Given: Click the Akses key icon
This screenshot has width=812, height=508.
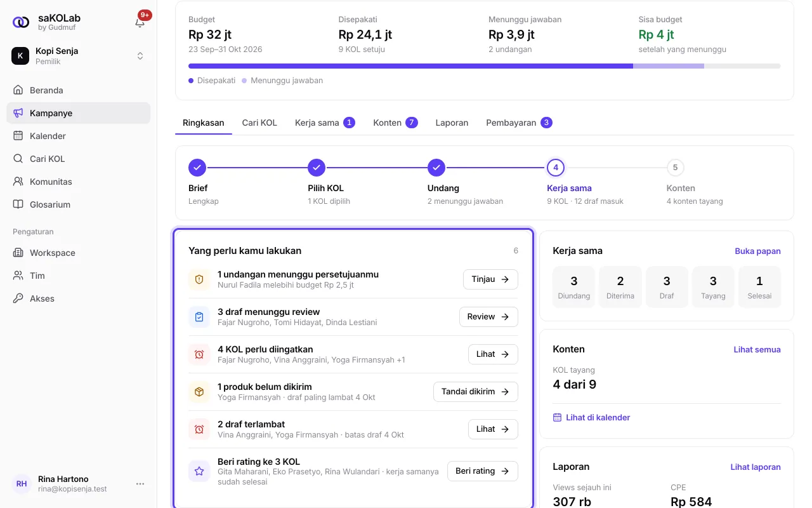Looking at the screenshot, I should click(18, 298).
